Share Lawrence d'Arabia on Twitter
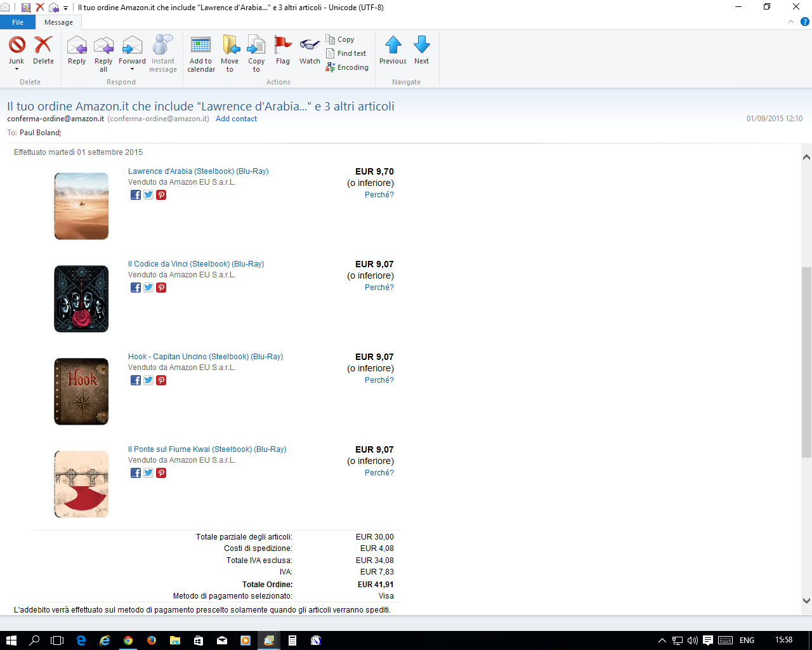This screenshot has height=650, width=812. click(148, 195)
